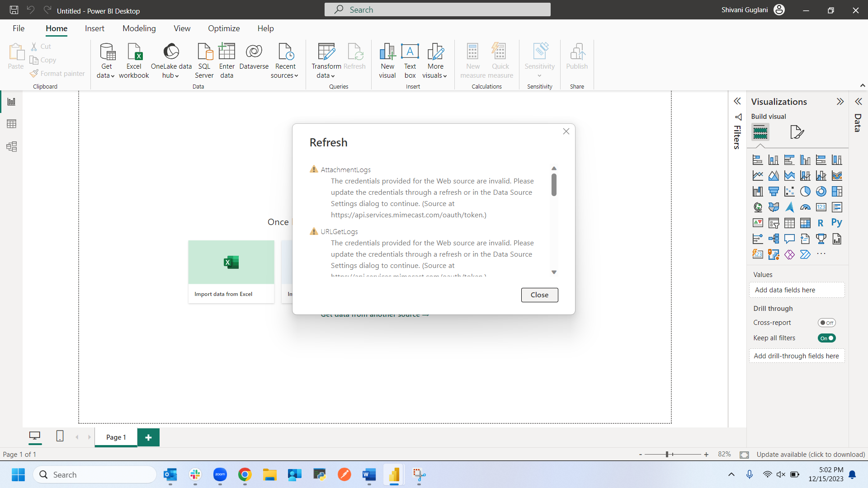Viewport: 868px width, 488px height.
Task: Open the File menu
Action: [x=19, y=28]
